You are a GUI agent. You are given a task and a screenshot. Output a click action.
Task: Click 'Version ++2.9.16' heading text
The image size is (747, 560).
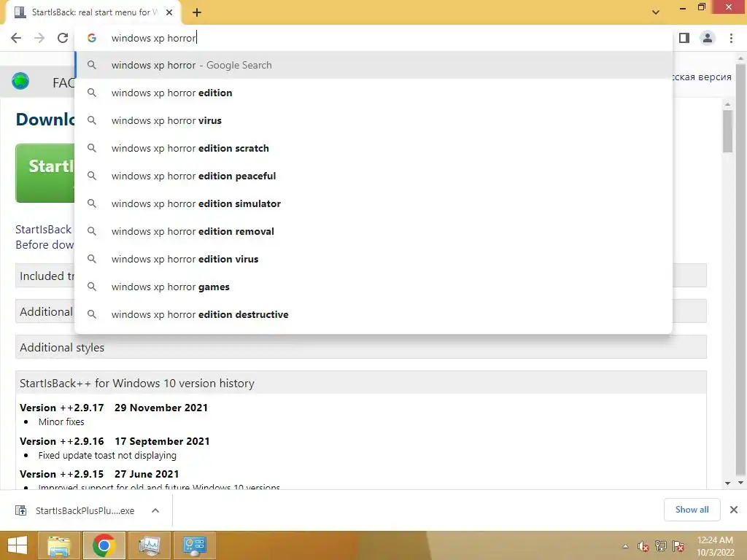pos(62,441)
